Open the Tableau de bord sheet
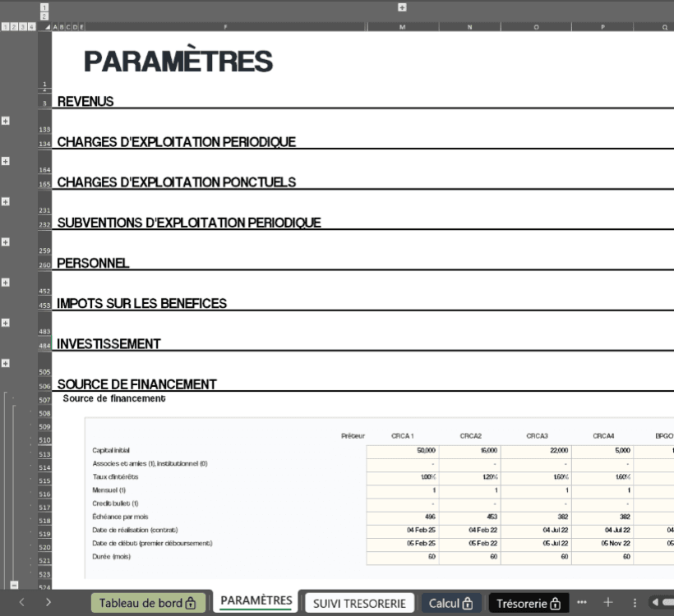This screenshot has height=616, width=674. click(147, 603)
